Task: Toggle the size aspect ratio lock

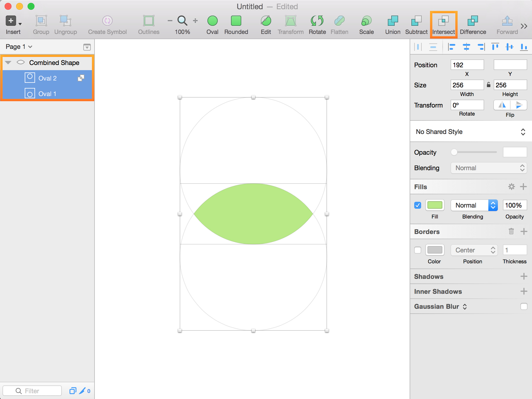Action: (489, 85)
